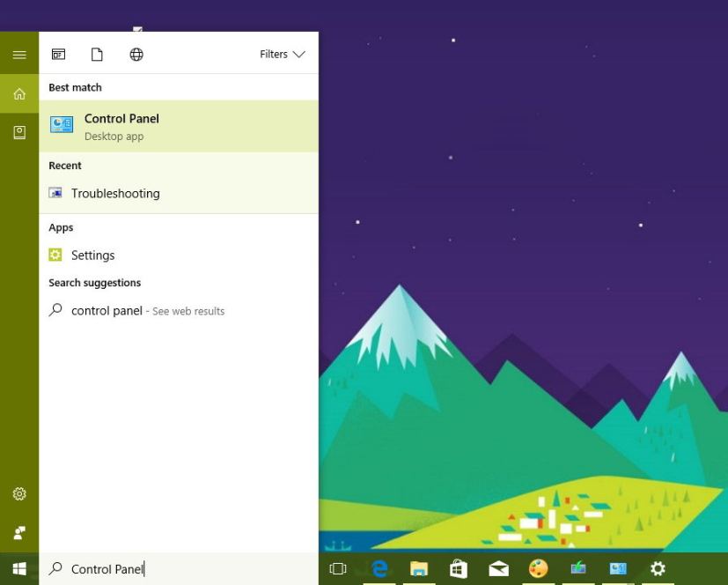Viewport: 728px width, 585px height.
Task: Open the Control Panel best match result
Action: (x=179, y=126)
